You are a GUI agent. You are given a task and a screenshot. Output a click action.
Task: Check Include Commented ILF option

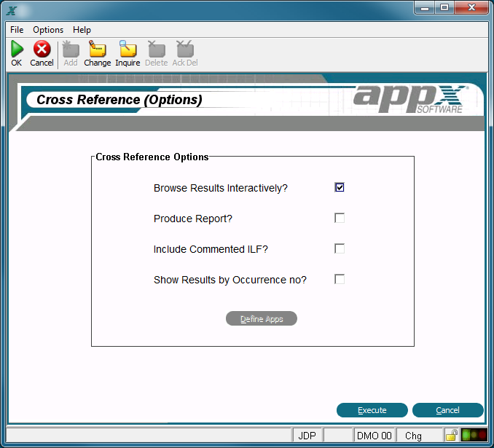(340, 248)
